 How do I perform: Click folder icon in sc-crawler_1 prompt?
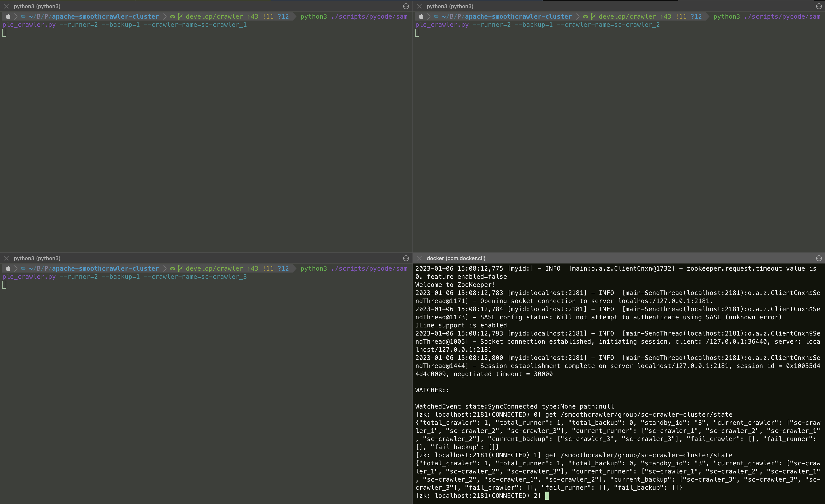[x=23, y=16]
